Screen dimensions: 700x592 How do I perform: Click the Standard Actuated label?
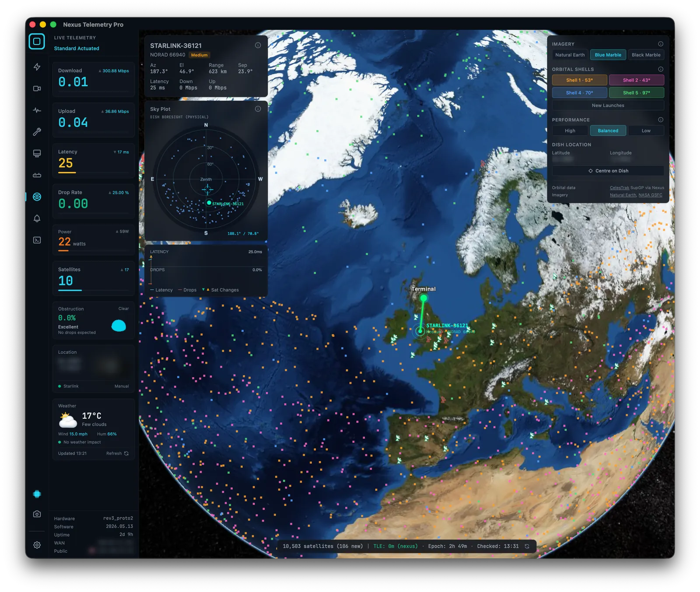pyautogui.click(x=77, y=49)
